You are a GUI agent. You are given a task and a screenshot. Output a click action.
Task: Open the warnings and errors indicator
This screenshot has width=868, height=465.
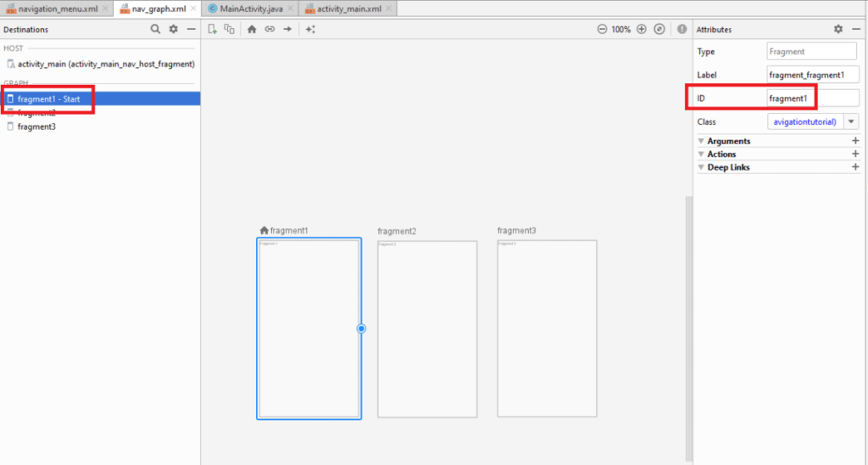tap(682, 29)
